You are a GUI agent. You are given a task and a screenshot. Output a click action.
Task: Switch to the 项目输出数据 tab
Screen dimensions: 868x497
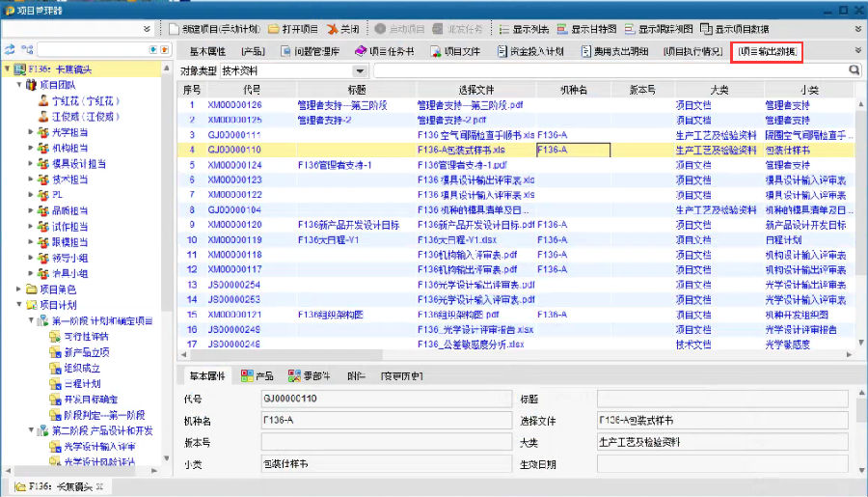768,50
